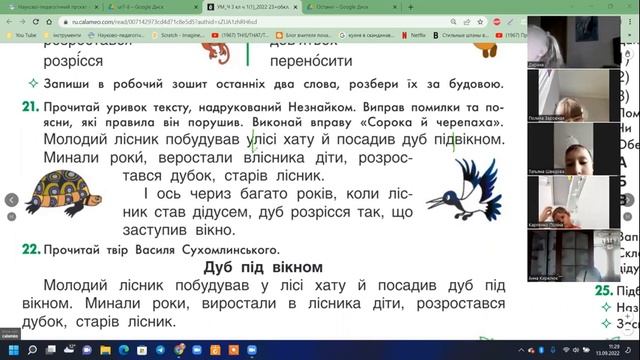Show hidden system tray icons
640x360 pixels.
[521, 350]
